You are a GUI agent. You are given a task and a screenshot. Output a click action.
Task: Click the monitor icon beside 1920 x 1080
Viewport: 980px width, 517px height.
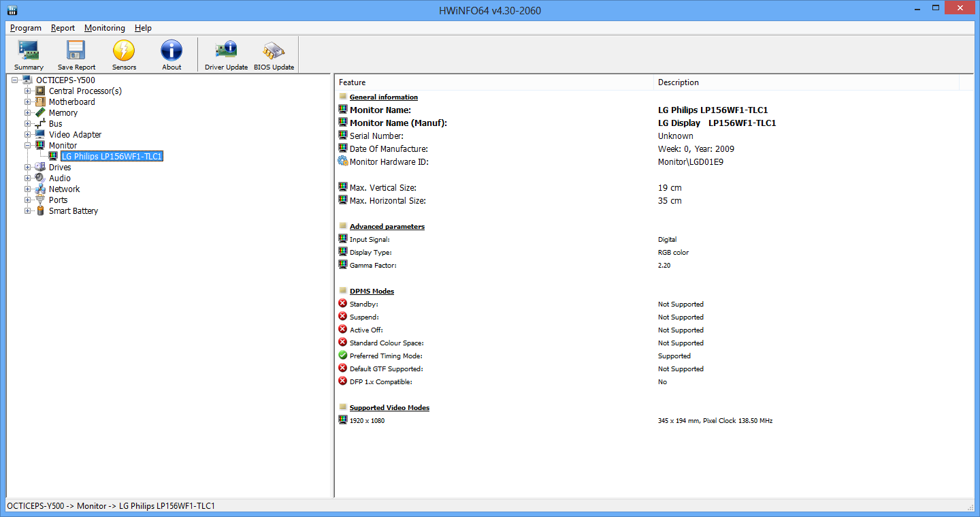[x=343, y=420]
